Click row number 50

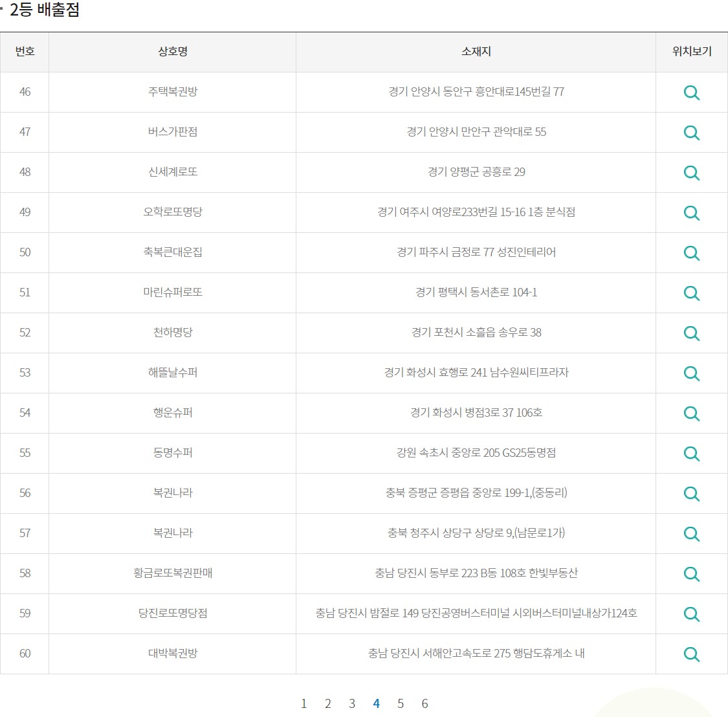25,252
